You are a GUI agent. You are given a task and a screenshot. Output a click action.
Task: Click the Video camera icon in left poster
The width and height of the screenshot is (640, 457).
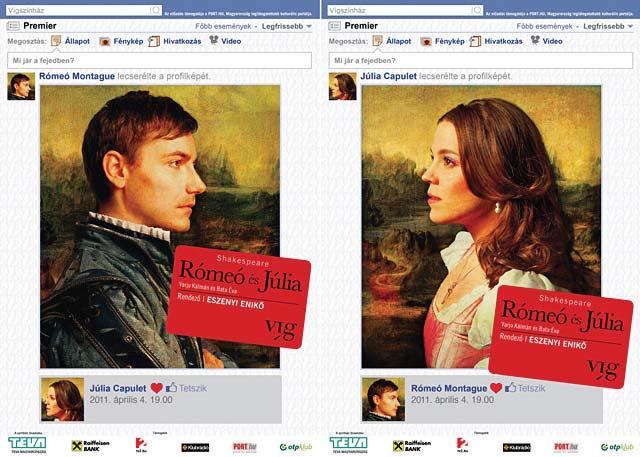[x=213, y=40]
